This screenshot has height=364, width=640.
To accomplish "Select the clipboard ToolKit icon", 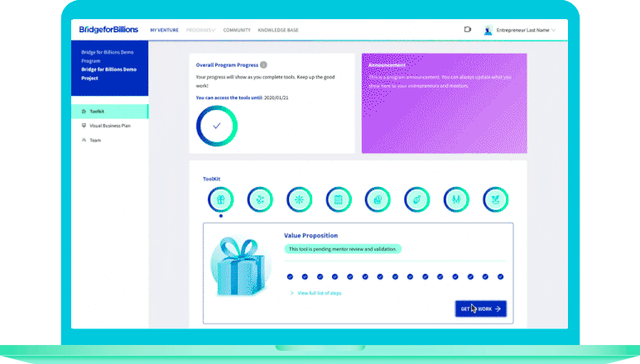I will tap(338, 199).
